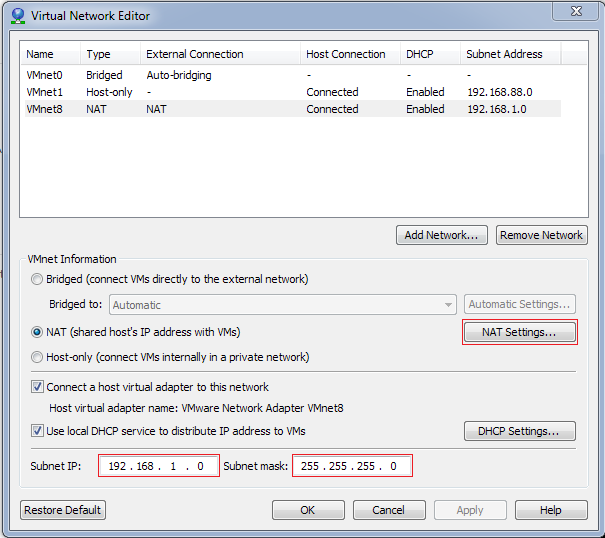Click the Restore Default button

point(63,510)
